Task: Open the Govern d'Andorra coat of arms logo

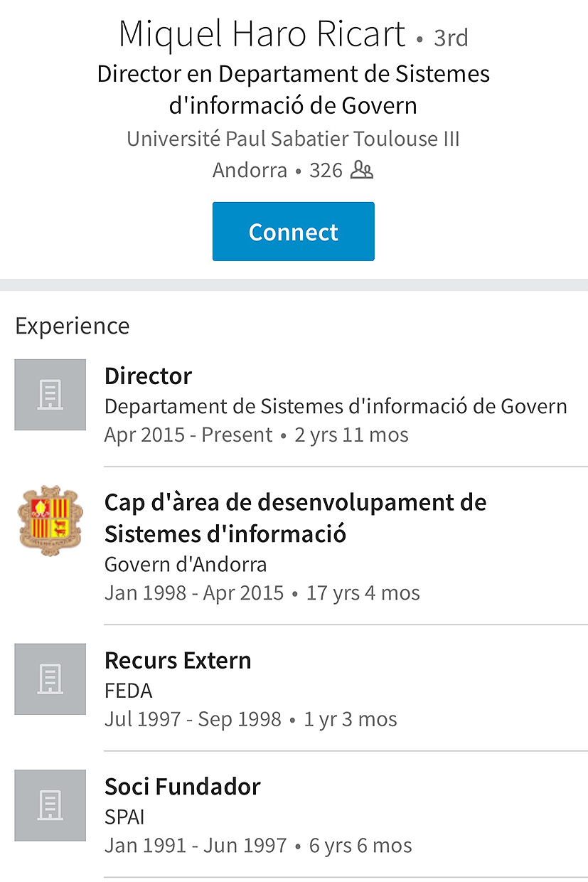Action: click(x=50, y=521)
